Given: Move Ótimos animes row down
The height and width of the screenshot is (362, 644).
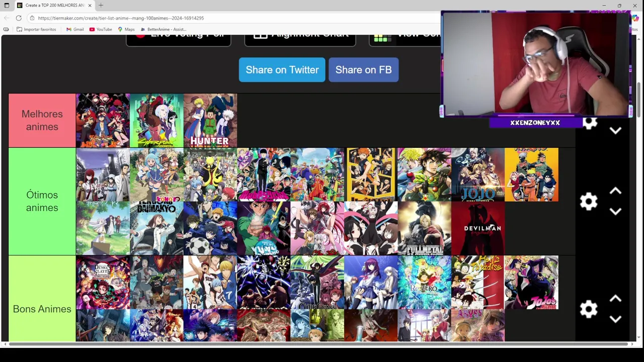Looking at the screenshot, I should click(615, 212).
